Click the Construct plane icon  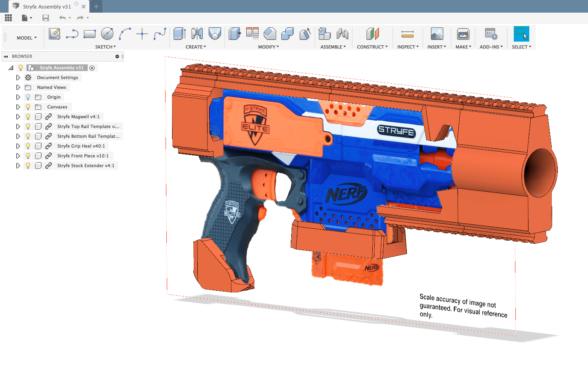pyautogui.click(x=373, y=34)
